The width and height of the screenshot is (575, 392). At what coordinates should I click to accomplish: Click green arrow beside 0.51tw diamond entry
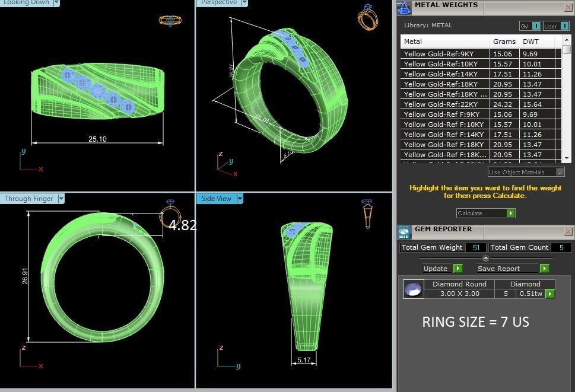[x=550, y=294]
